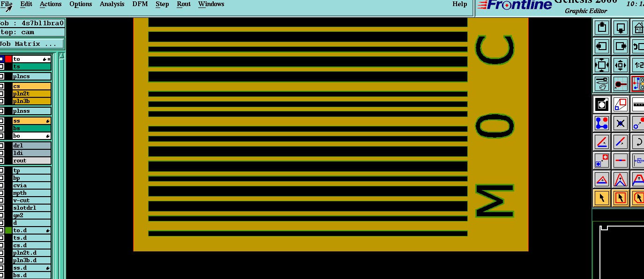
Task: Toggle display checkbox for 'bo' layer
Action: [2, 136]
